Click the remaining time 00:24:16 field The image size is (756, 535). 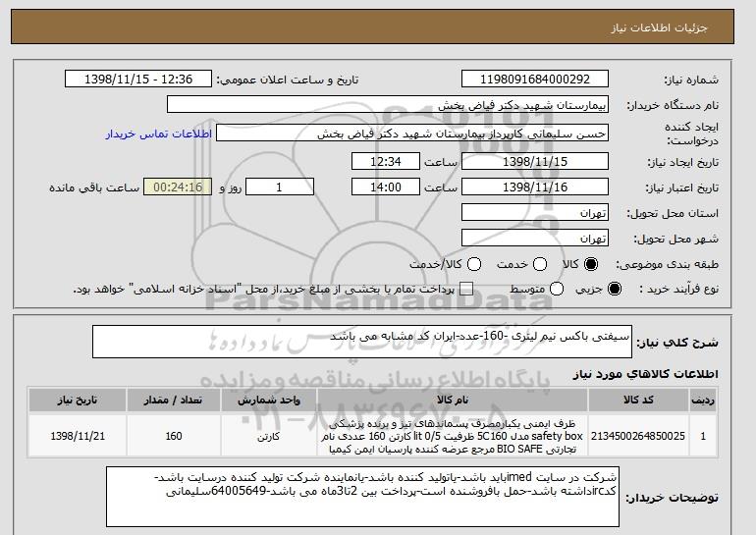click(x=178, y=187)
